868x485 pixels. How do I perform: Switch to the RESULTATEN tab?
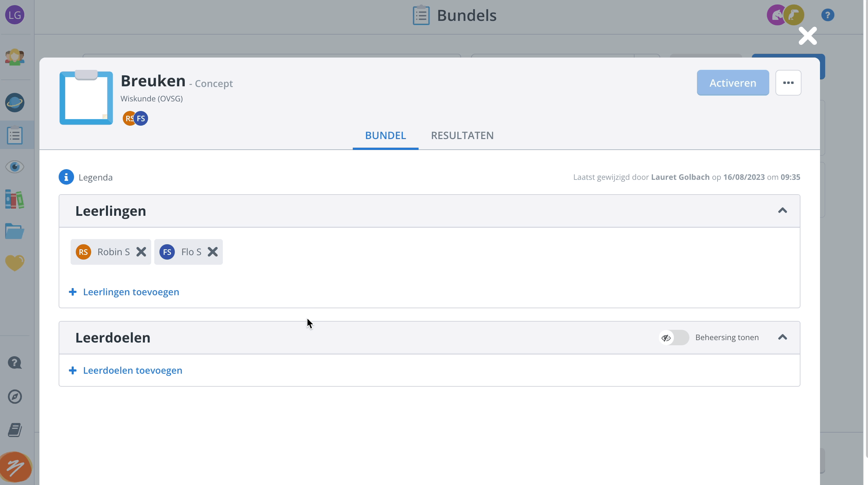(x=462, y=135)
